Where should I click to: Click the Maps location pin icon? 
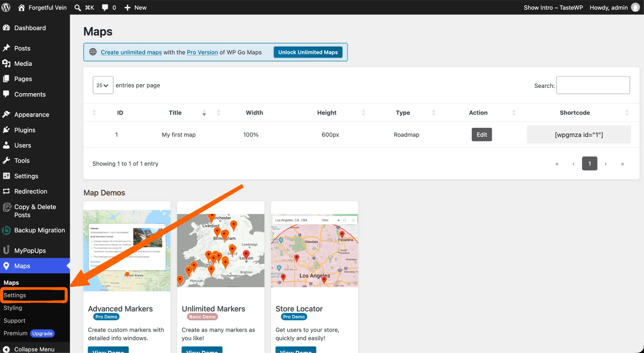pos(6,266)
